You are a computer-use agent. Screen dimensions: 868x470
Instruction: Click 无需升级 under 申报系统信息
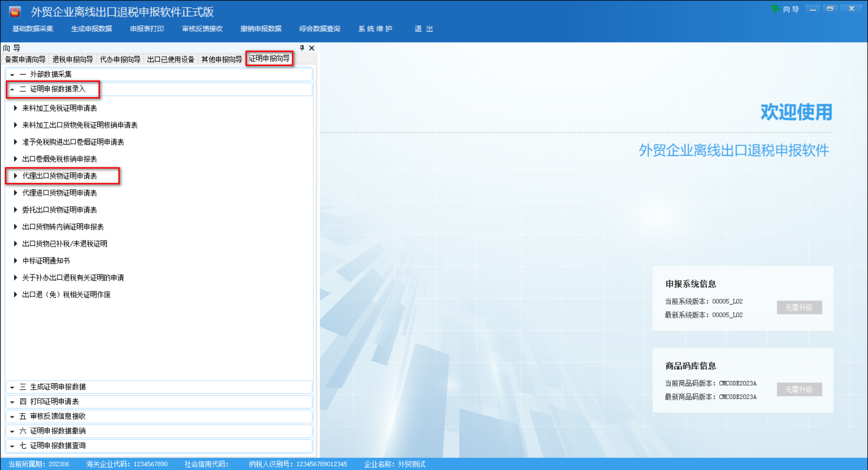coord(799,307)
